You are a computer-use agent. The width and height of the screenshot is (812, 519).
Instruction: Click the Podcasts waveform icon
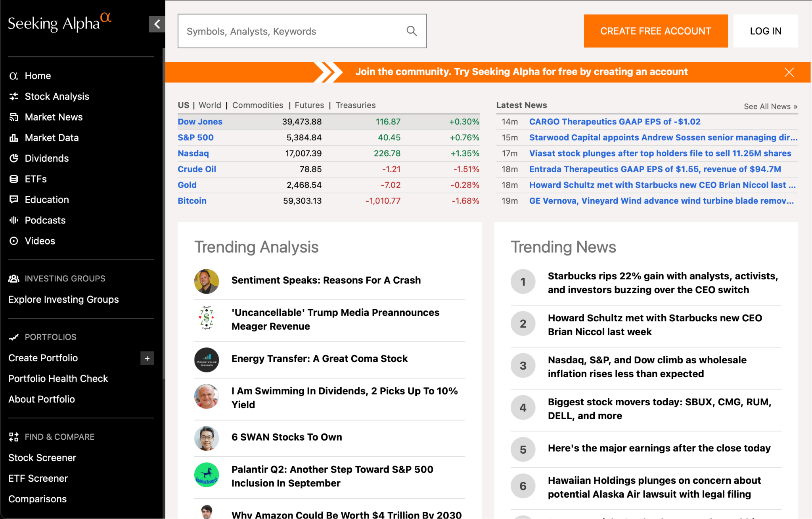(14, 220)
